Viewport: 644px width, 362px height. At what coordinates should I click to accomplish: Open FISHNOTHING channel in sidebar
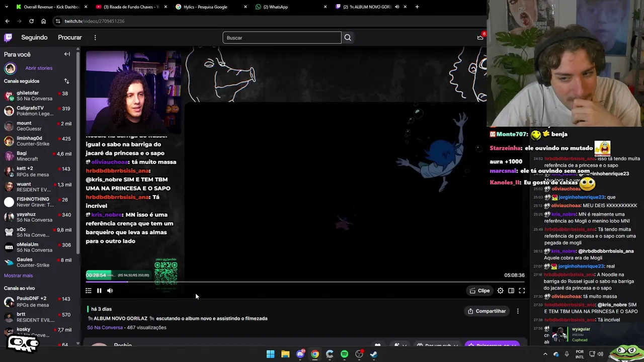pos(38,202)
